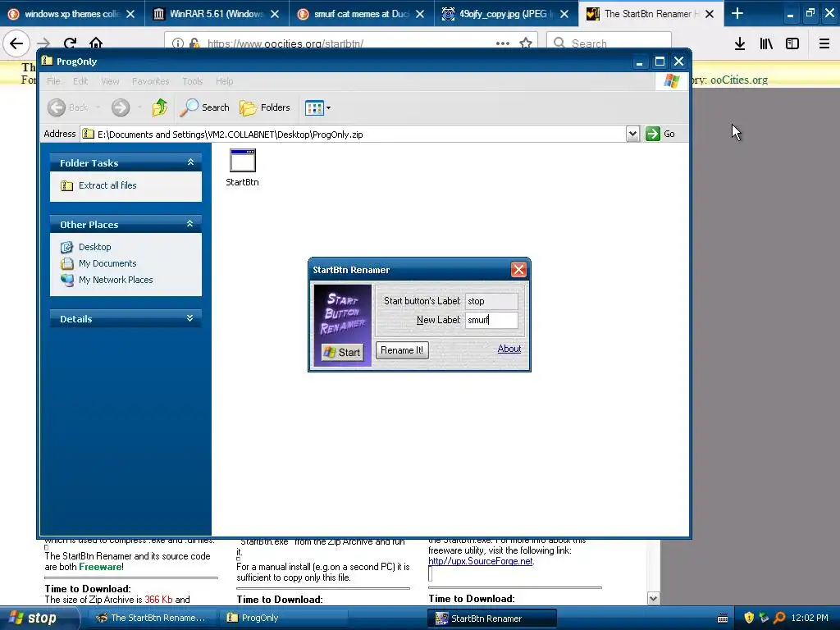
Task: Open the Favorites menu in ProgOnly
Action: tap(151, 81)
